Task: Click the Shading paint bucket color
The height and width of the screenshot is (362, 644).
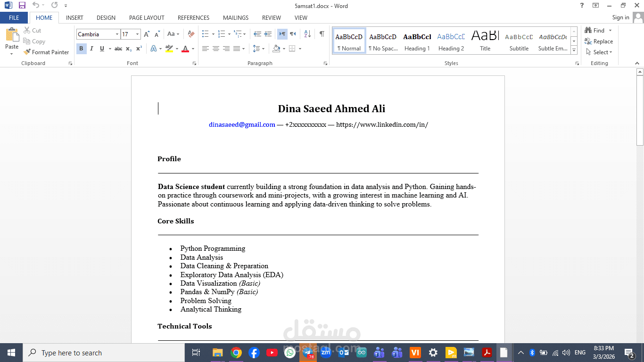Action: (x=276, y=49)
